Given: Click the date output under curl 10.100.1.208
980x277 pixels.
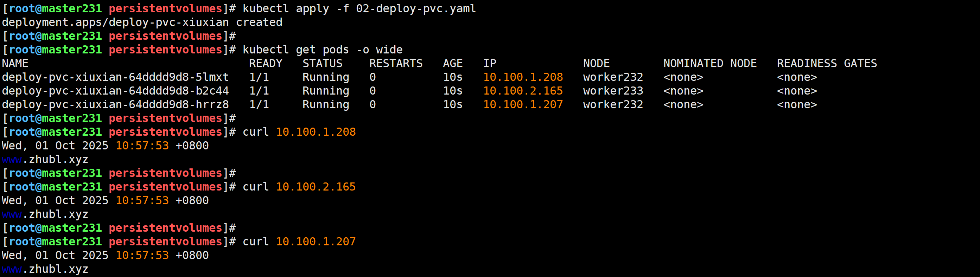Looking at the screenshot, I should tap(106, 146).
